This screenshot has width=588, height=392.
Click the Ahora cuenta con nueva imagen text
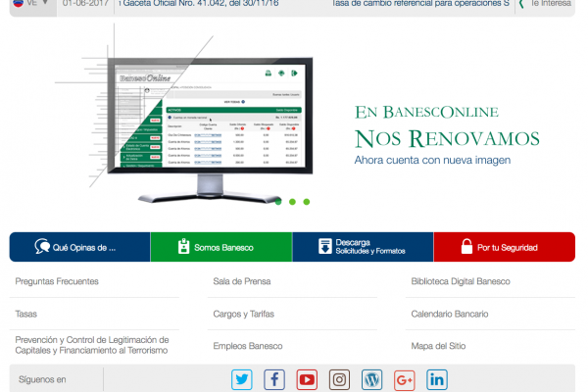point(432,160)
